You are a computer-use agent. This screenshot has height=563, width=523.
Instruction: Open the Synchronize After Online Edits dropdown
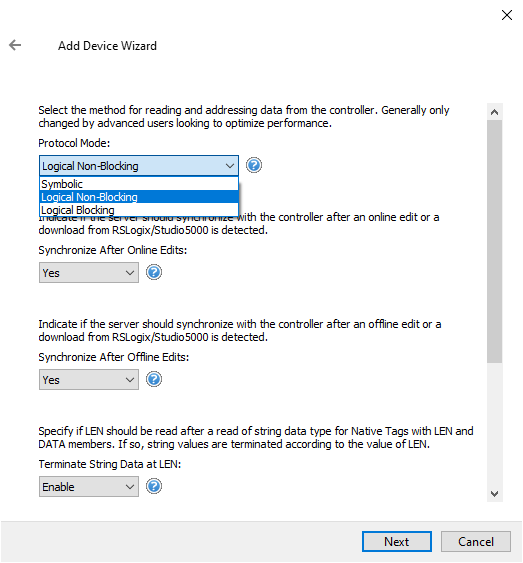click(89, 273)
